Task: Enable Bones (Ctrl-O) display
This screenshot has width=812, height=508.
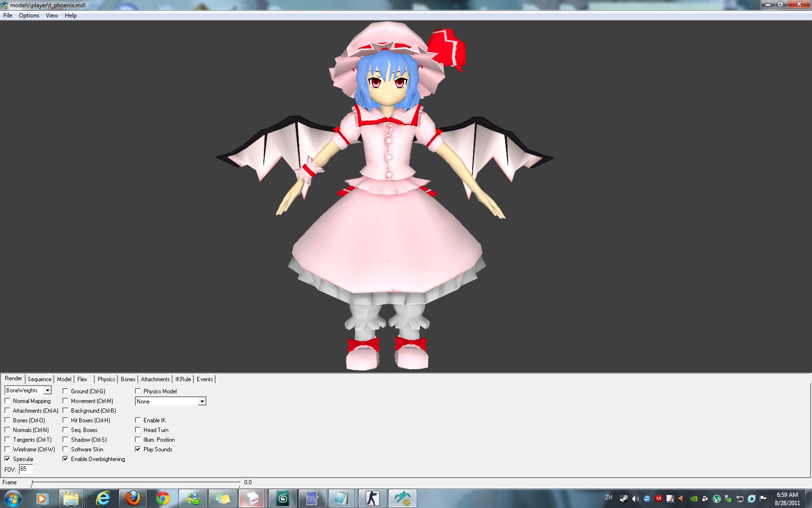Action: coord(7,420)
